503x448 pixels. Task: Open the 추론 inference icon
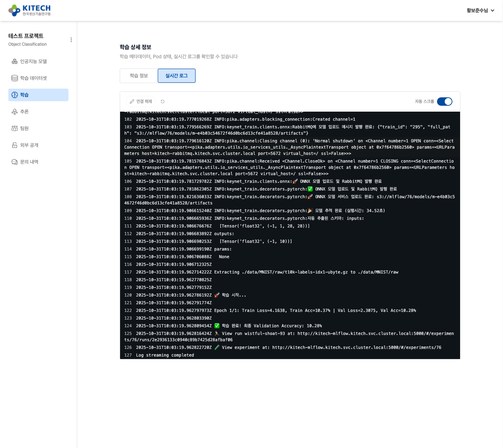coord(15,112)
